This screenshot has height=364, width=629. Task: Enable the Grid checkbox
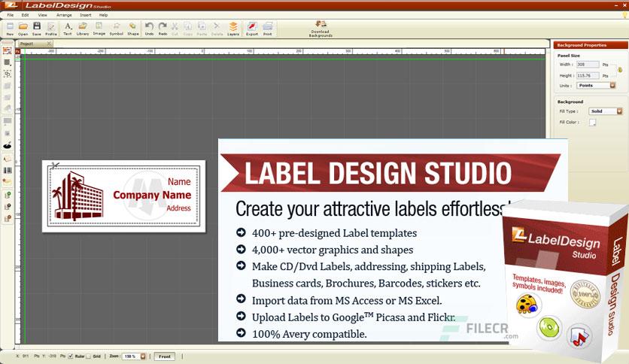(x=89, y=356)
